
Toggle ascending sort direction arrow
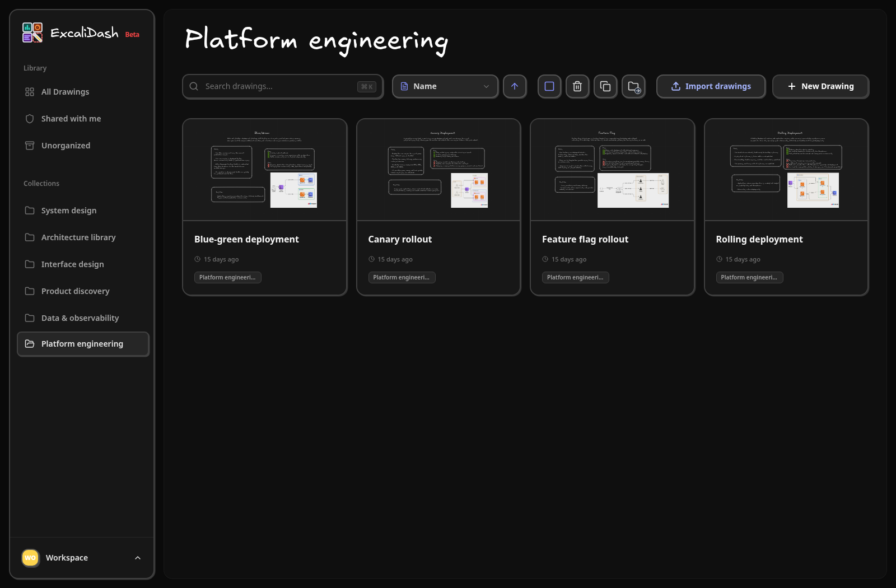[515, 86]
